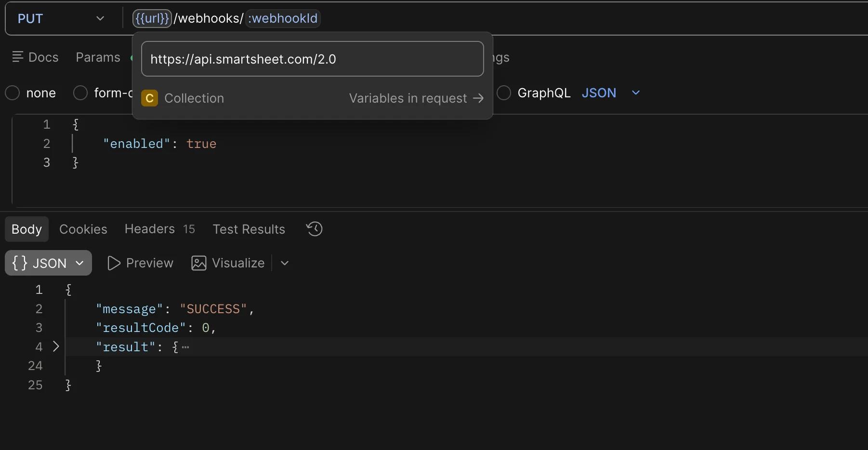Click the response history clock icon
Screen dimensions: 868x450
coord(315,229)
